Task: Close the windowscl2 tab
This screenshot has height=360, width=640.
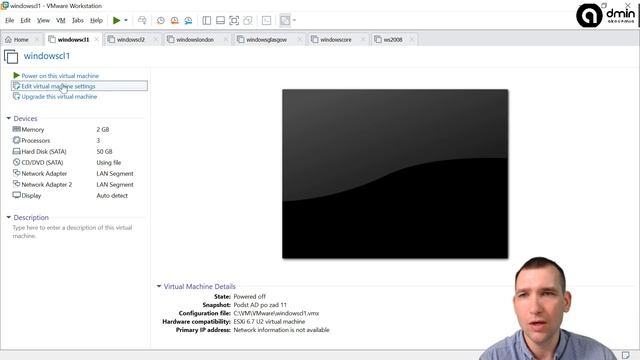Action: coord(156,40)
